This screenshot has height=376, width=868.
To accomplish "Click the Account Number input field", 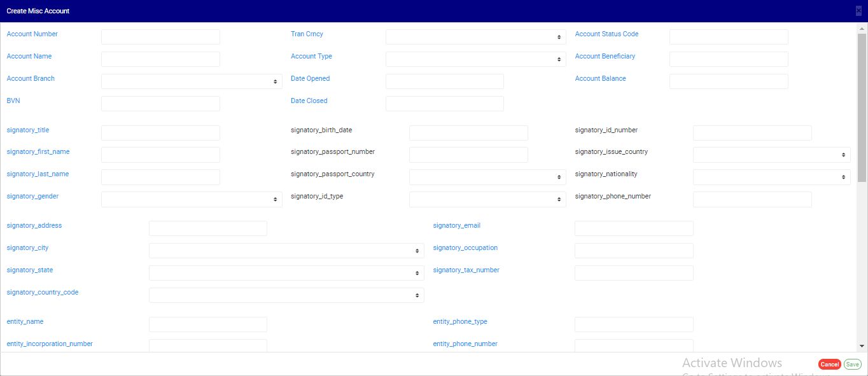I will point(160,37).
